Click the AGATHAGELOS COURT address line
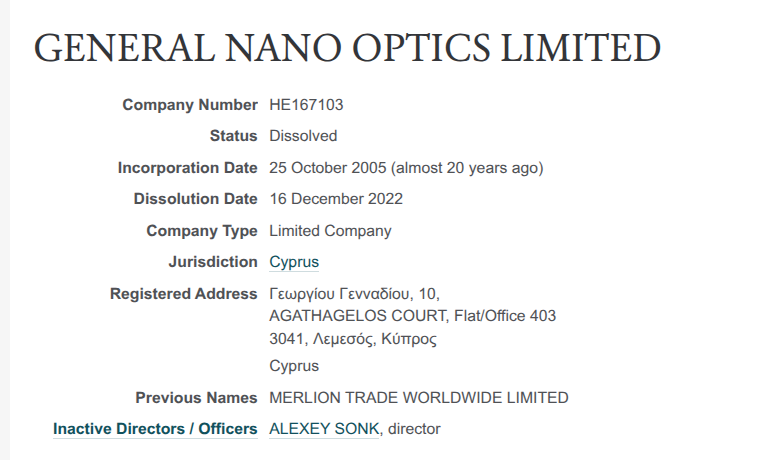The height and width of the screenshot is (460, 783). (x=412, y=316)
